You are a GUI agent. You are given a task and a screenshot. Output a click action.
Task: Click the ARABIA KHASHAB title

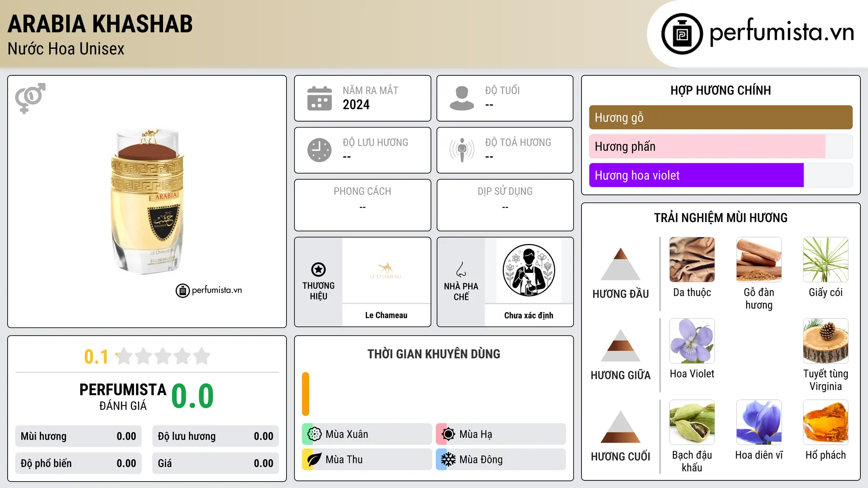[100, 24]
